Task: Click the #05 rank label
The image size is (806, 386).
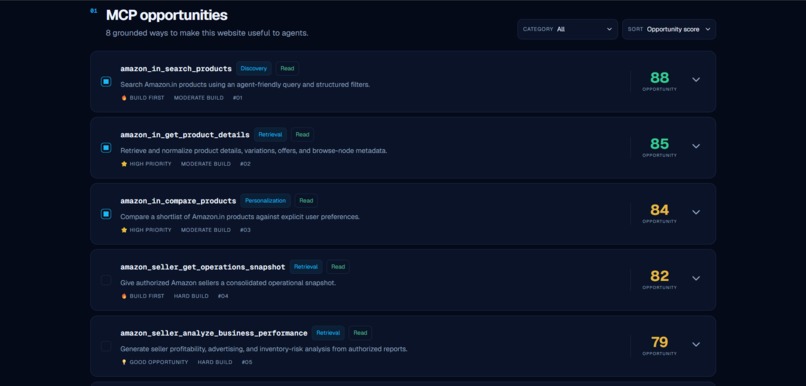Action: coord(247,362)
